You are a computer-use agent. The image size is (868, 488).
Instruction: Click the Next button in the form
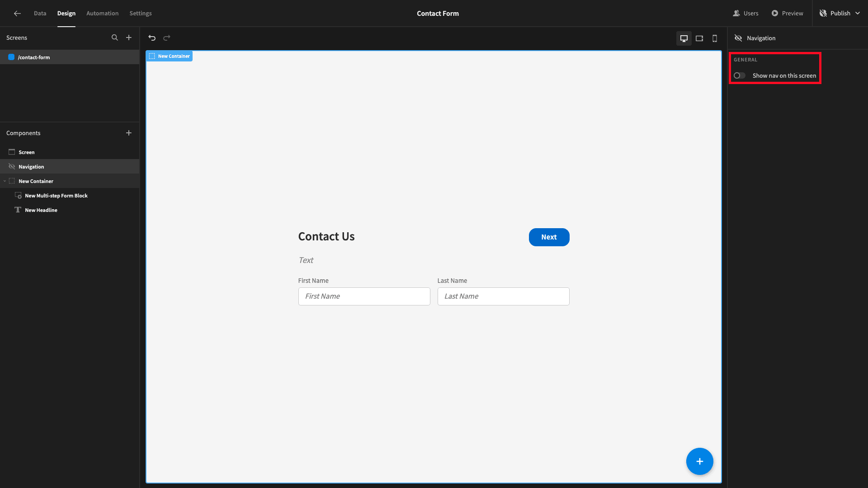[549, 237]
